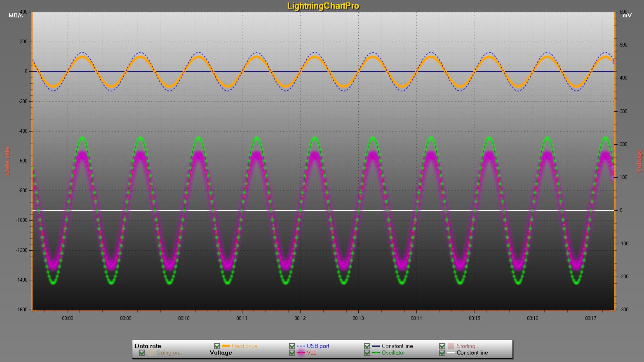Click the orange Hard drive line sample

coord(226,346)
